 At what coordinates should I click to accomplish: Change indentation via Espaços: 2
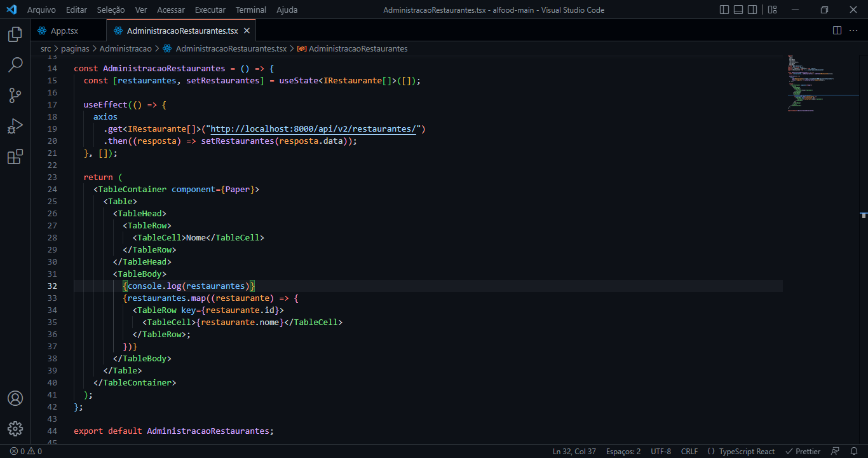623,452
